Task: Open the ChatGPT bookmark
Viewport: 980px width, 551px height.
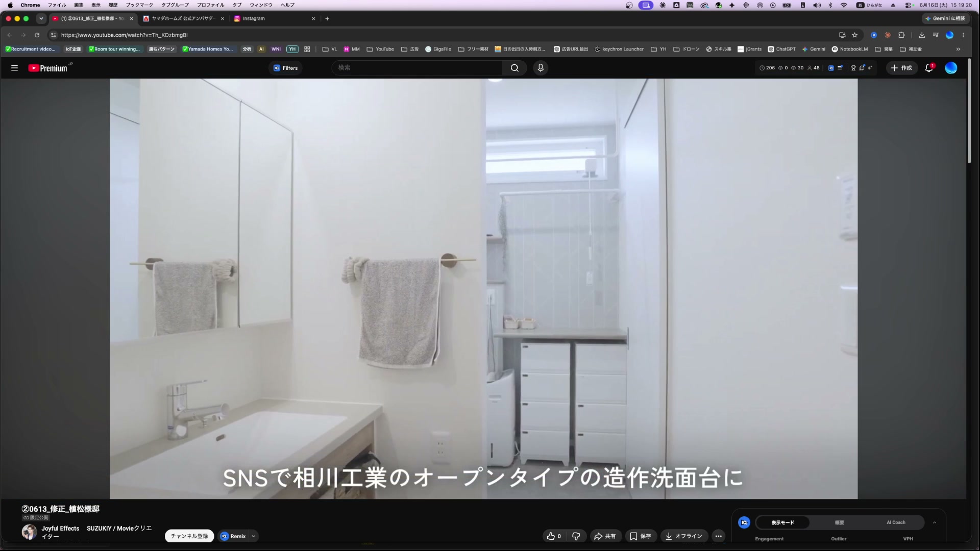Action: [x=782, y=49]
